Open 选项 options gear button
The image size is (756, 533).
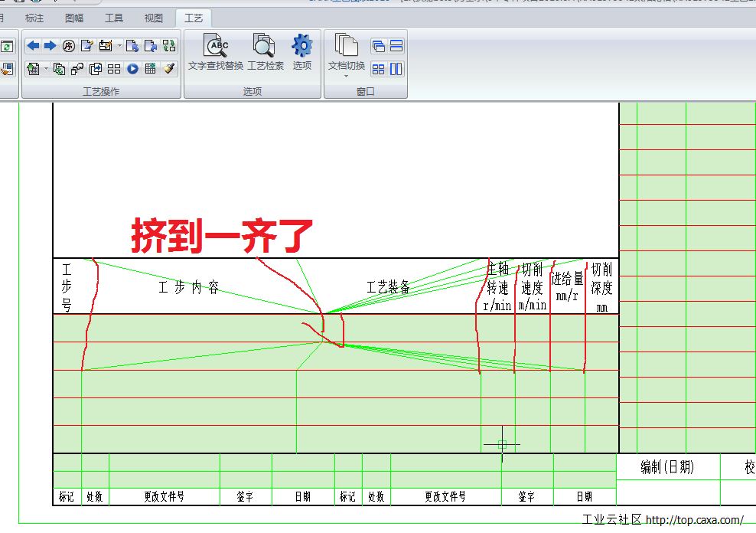coord(301,52)
